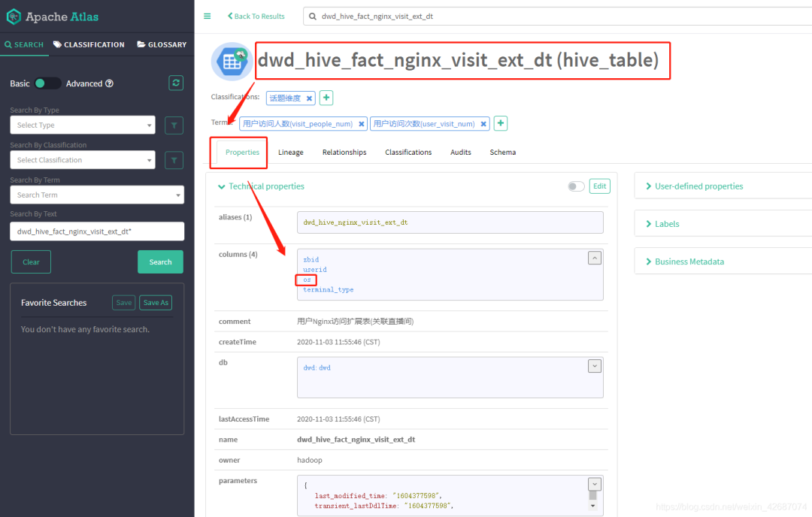Switch to the Schema tab
Image resolution: width=812 pixels, height=517 pixels.
coord(503,152)
